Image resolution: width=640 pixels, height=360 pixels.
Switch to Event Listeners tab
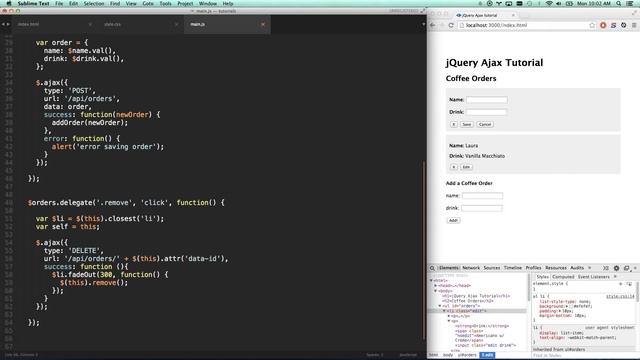pos(593,277)
